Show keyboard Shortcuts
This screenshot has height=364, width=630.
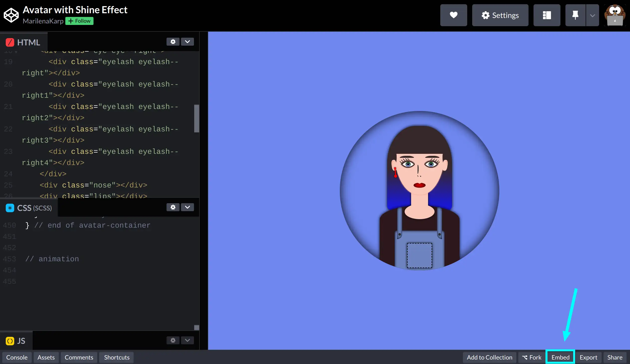[x=117, y=357]
